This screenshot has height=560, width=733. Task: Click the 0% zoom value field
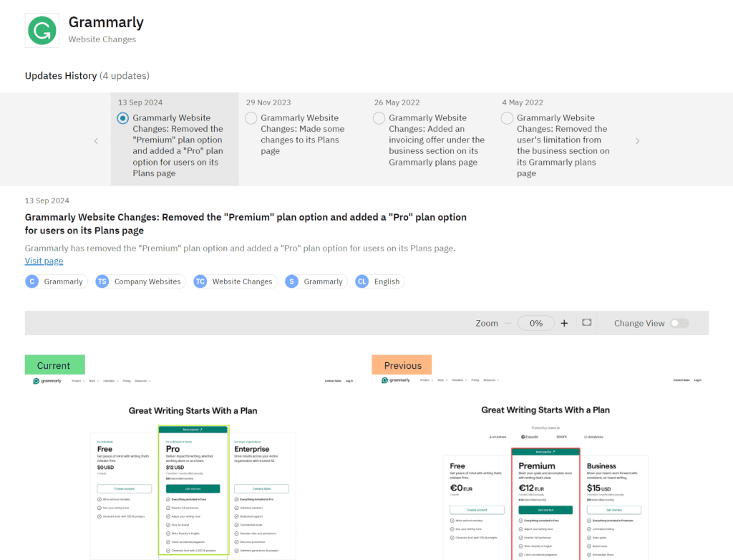[x=536, y=323]
